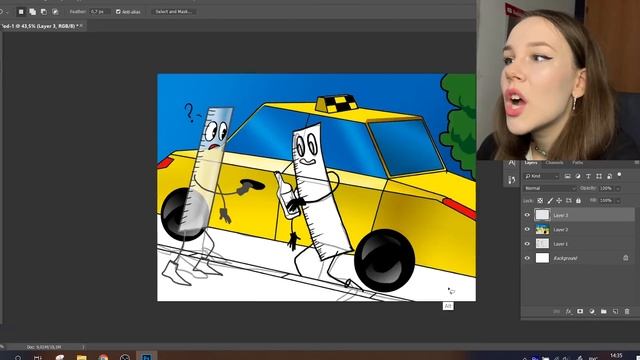Click the Layer 1 name
This screenshot has height=360, width=640.
pos(560,244)
